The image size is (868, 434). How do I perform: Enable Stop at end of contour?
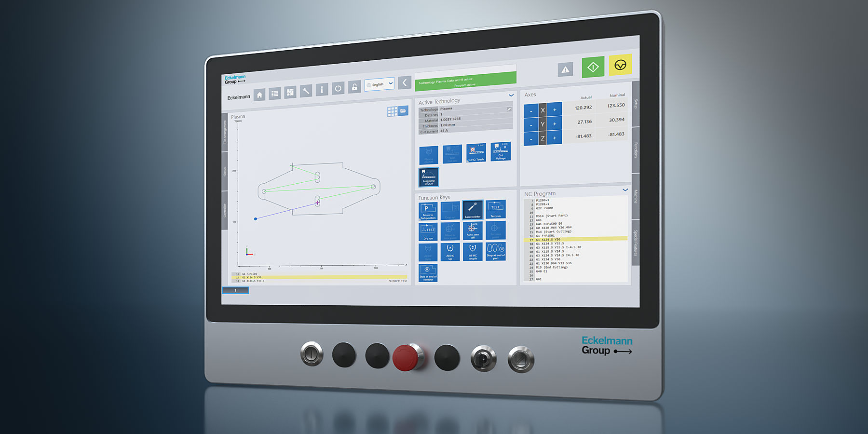coord(427,272)
